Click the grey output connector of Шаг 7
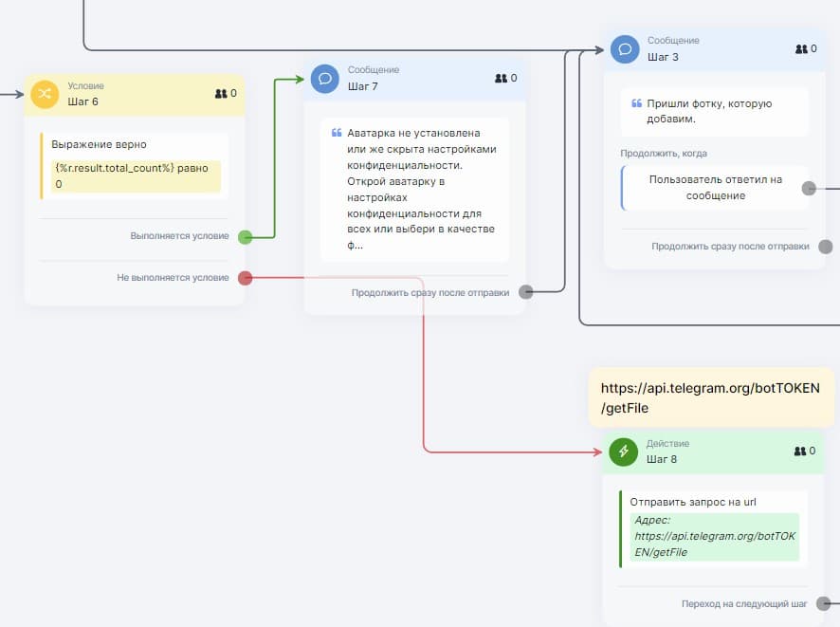 click(x=526, y=292)
